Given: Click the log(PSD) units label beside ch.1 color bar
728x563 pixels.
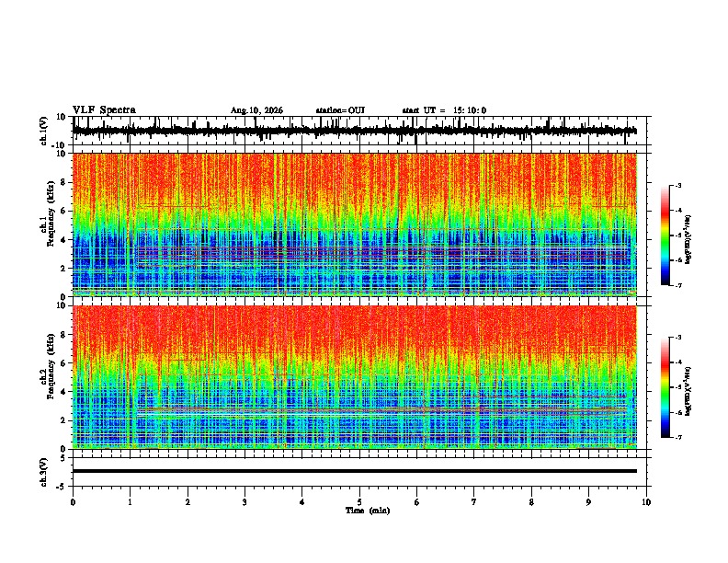Looking at the screenshot, I should (688, 240).
